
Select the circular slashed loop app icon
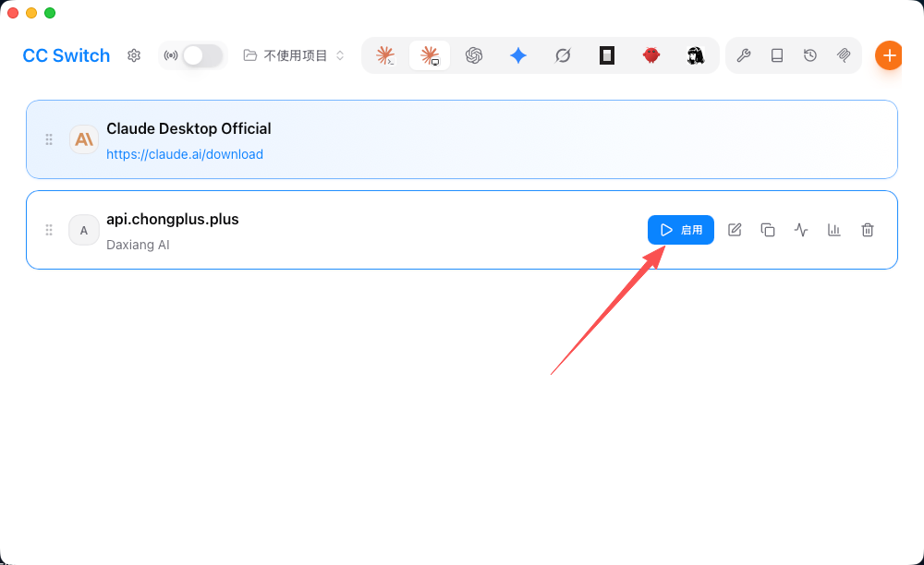pos(563,55)
